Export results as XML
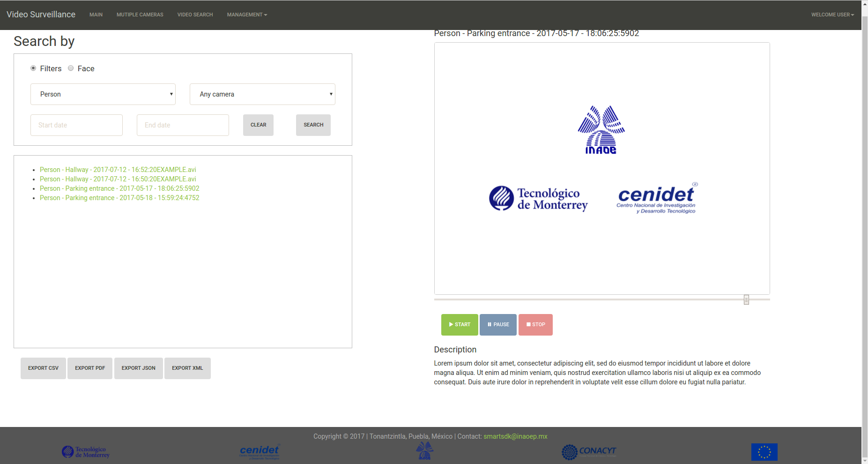This screenshot has width=868, height=464. 187,368
